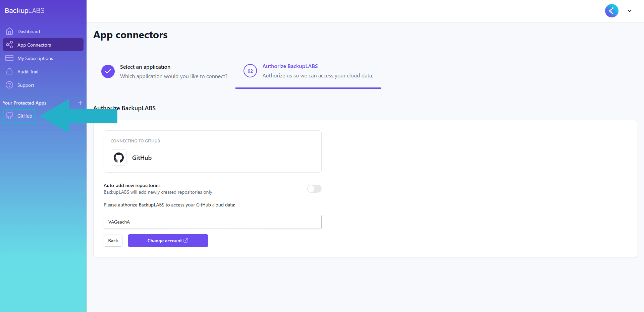
Task: Click the App connectors page title
Action: point(130,35)
